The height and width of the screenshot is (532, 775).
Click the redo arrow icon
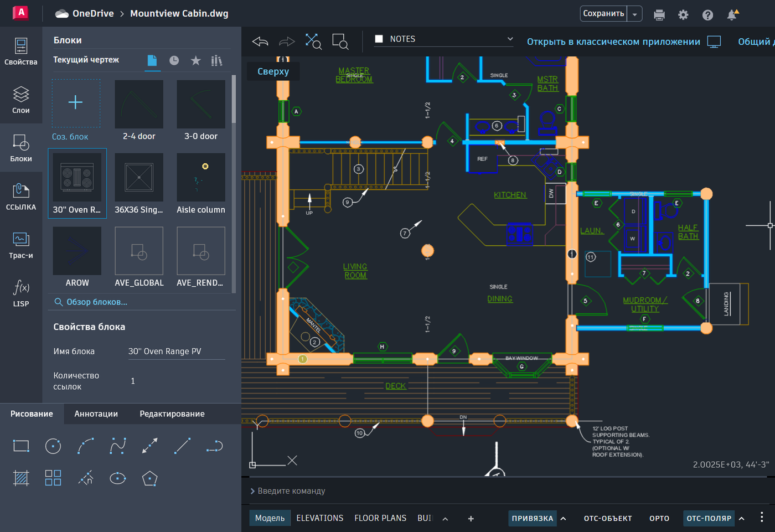(x=287, y=42)
